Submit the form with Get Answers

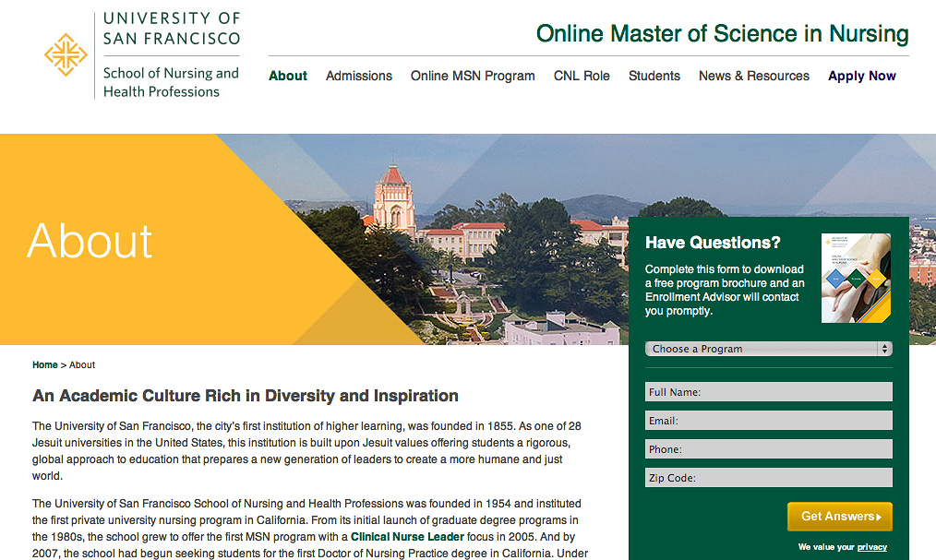840,517
